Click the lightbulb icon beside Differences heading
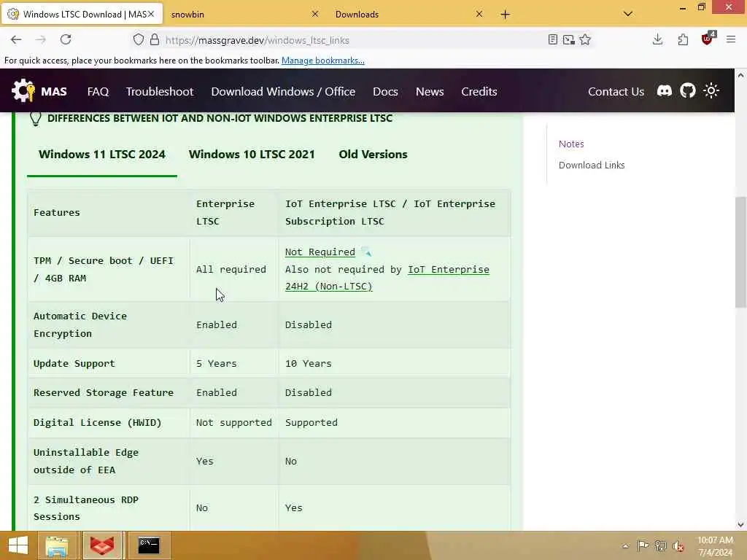The height and width of the screenshot is (560, 747). 36,119
